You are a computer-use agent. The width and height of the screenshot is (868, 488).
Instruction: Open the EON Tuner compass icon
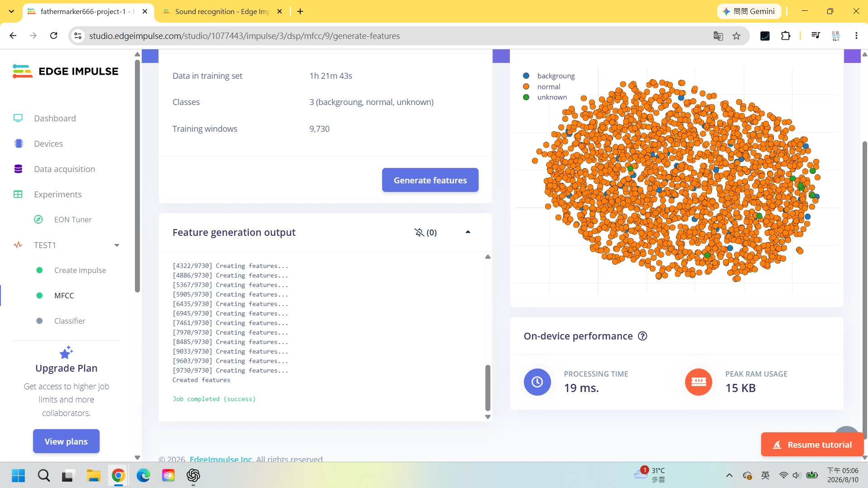(x=38, y=220)
